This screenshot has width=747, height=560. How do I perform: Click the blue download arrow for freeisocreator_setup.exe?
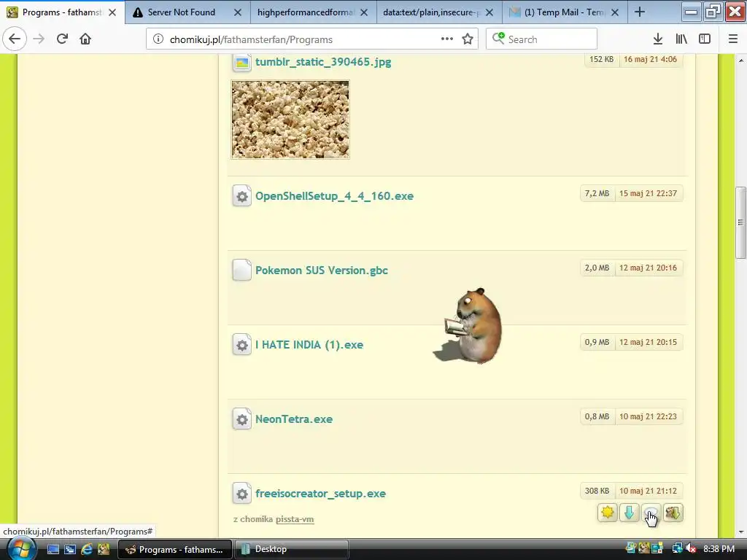click(x=630, y=513)
